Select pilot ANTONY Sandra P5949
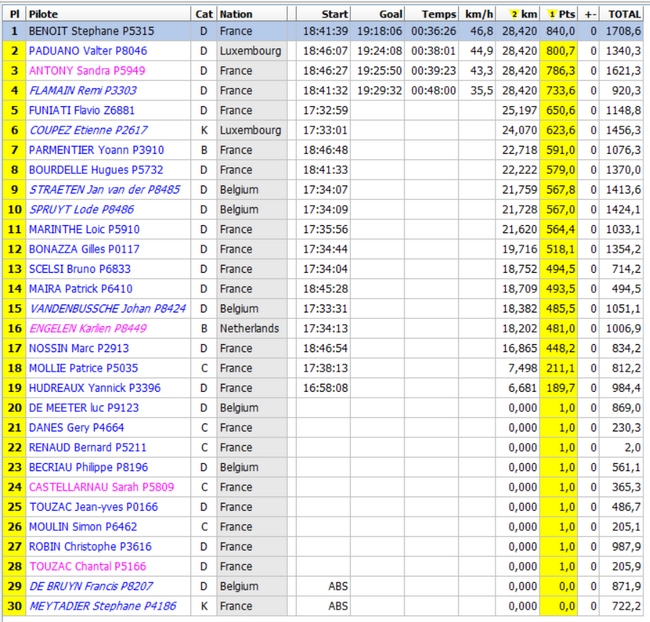 point(86,71)
